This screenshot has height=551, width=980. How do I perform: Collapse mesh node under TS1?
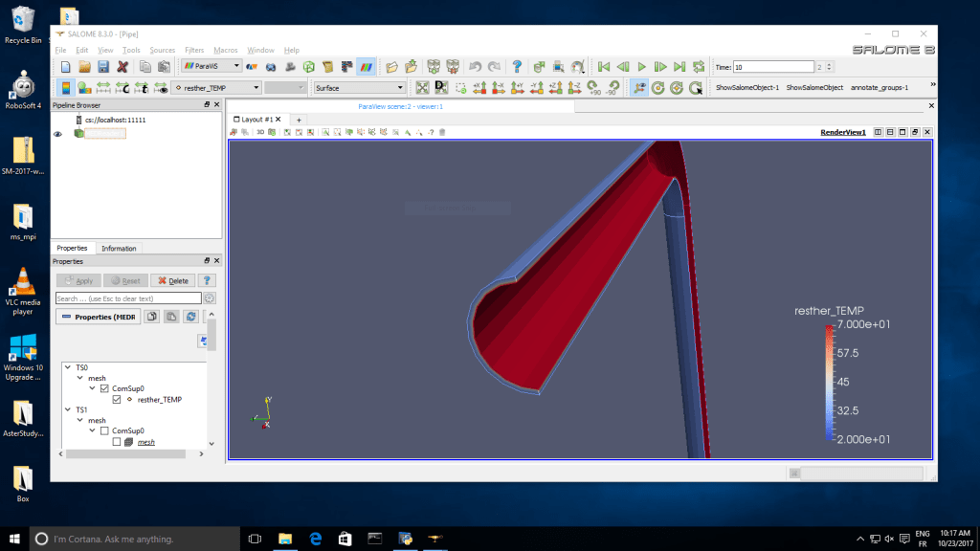tap(80, 421)
